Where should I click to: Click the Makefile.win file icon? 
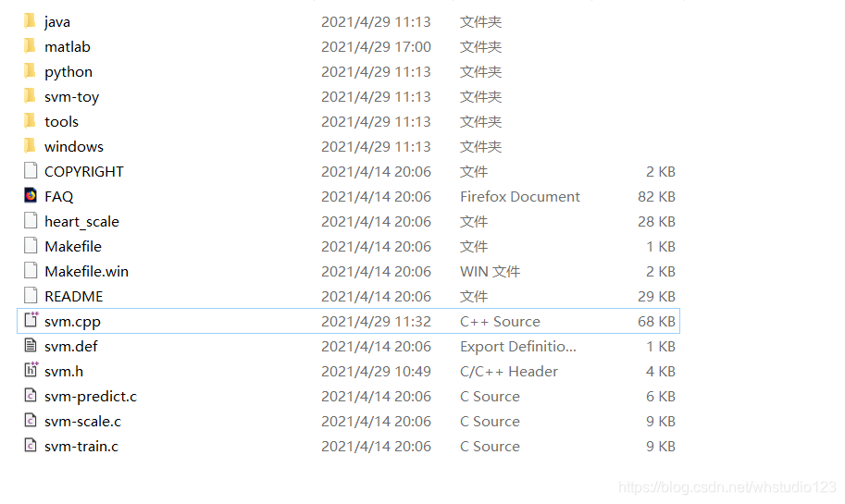click(31, 270)
